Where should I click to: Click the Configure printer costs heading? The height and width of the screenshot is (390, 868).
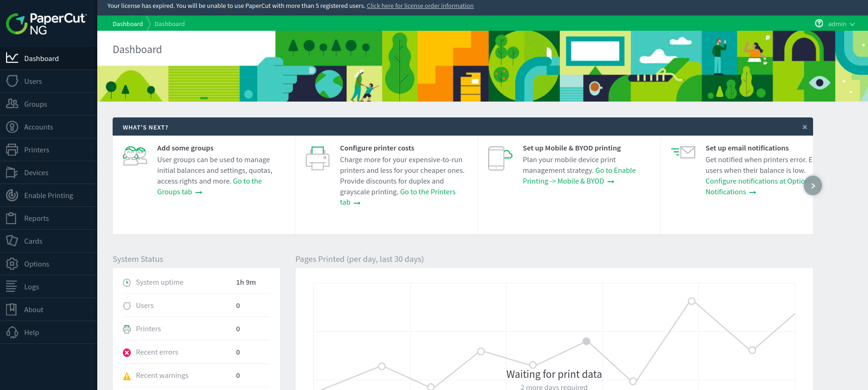[x=377, y=148]
